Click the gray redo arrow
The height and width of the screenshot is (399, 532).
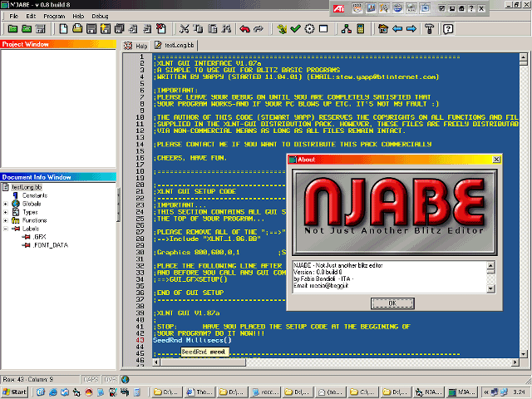click(x=259, y=29)
